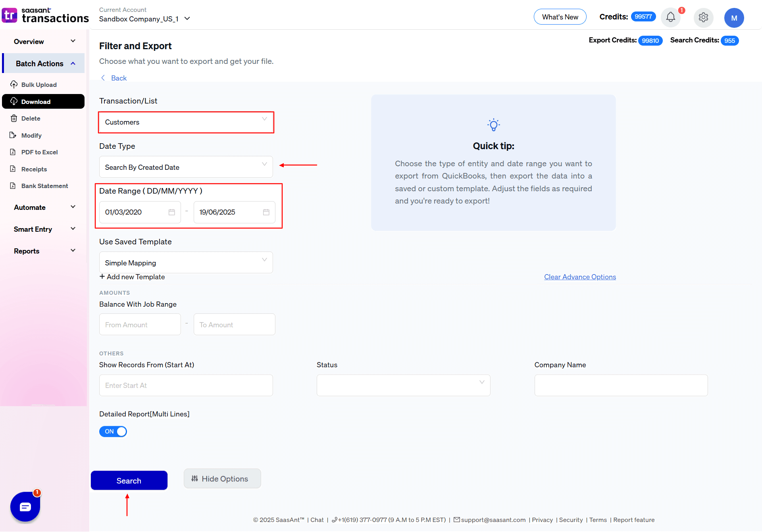Click the Back link

119,78
